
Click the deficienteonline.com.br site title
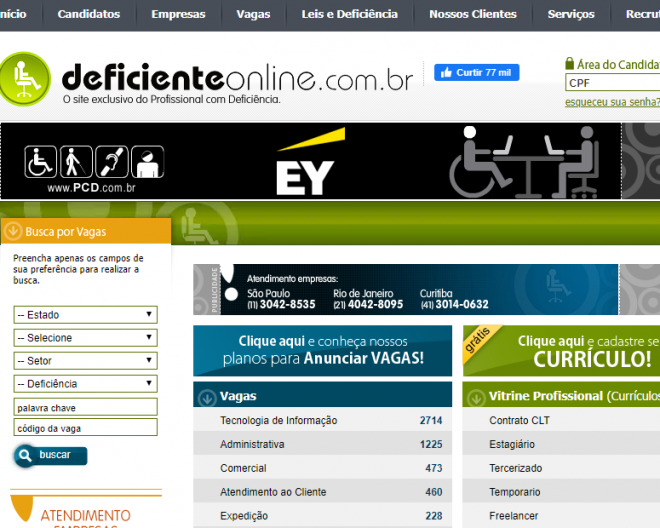tap(237, 77)
